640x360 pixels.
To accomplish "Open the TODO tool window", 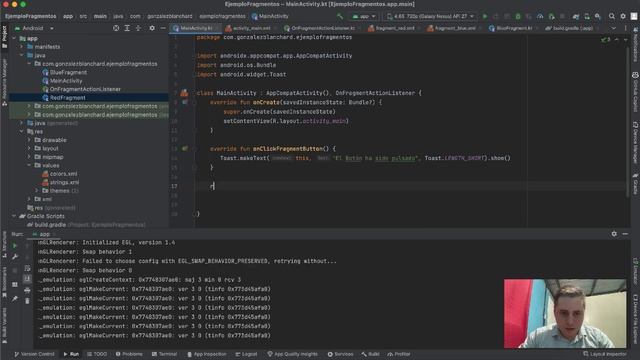I will tap(97, 354).
